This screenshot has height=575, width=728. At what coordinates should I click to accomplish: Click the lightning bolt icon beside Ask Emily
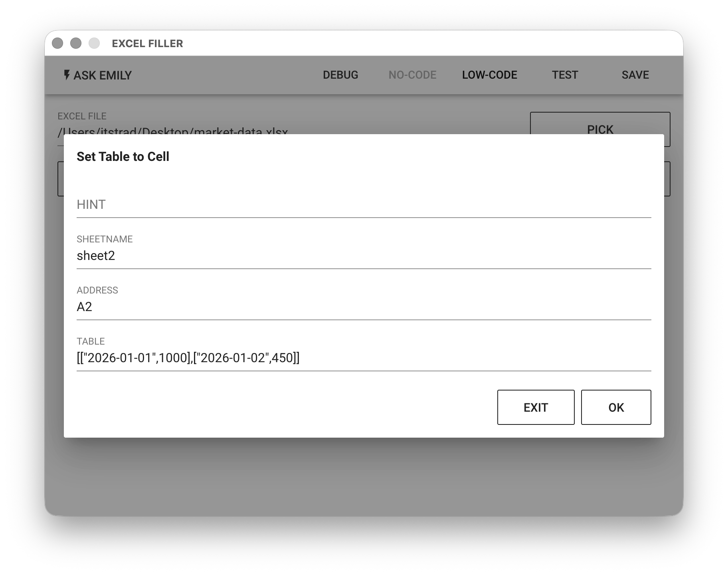(67, 75)
